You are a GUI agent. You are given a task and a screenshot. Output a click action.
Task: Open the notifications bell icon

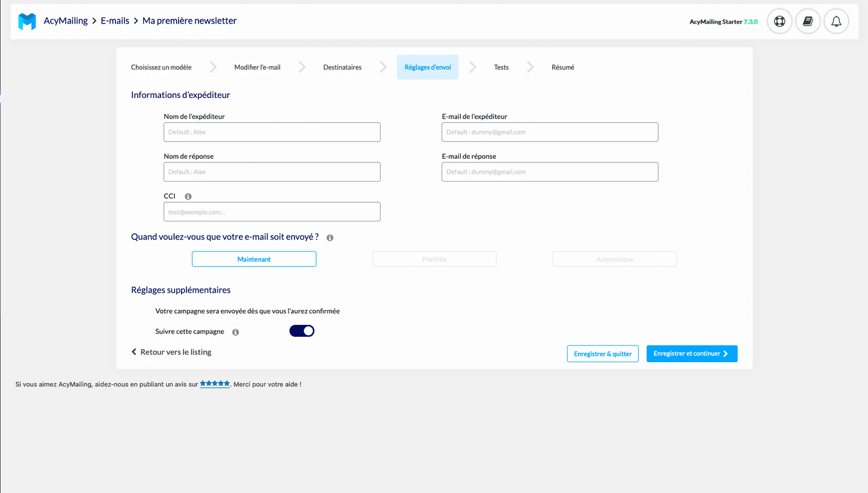(836, 20)
